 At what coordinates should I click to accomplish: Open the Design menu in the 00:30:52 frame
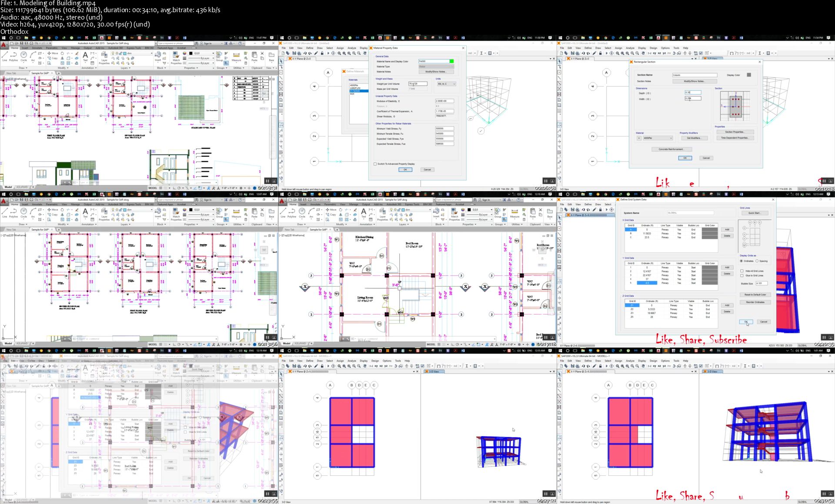tap(653, 361)
